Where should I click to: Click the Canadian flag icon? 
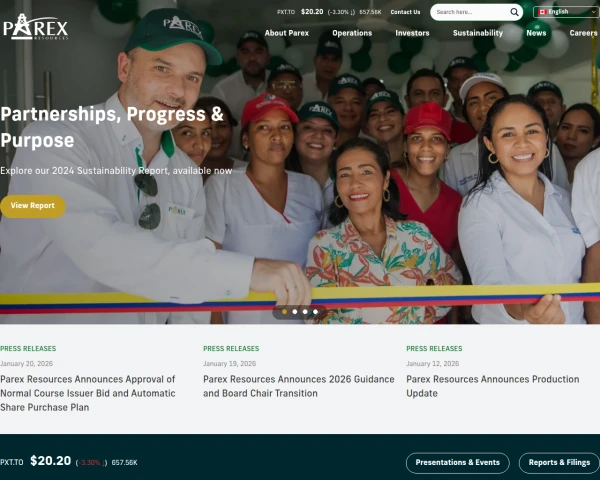click(542, 12)
